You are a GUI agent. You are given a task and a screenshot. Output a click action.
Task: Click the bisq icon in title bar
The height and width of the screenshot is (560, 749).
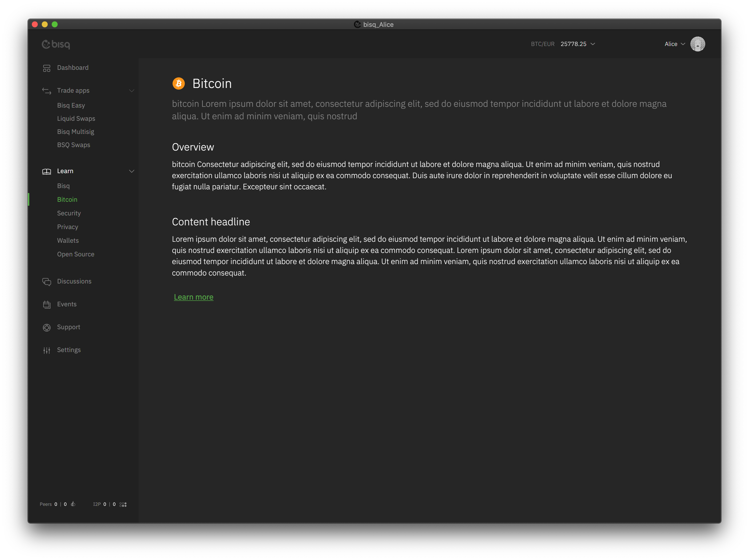tap(357, 24)
